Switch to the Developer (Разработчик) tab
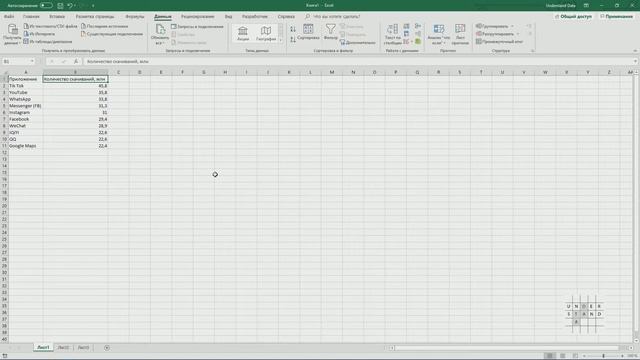Viewport: 640px width, 360px height. click(x=255, y=17)
